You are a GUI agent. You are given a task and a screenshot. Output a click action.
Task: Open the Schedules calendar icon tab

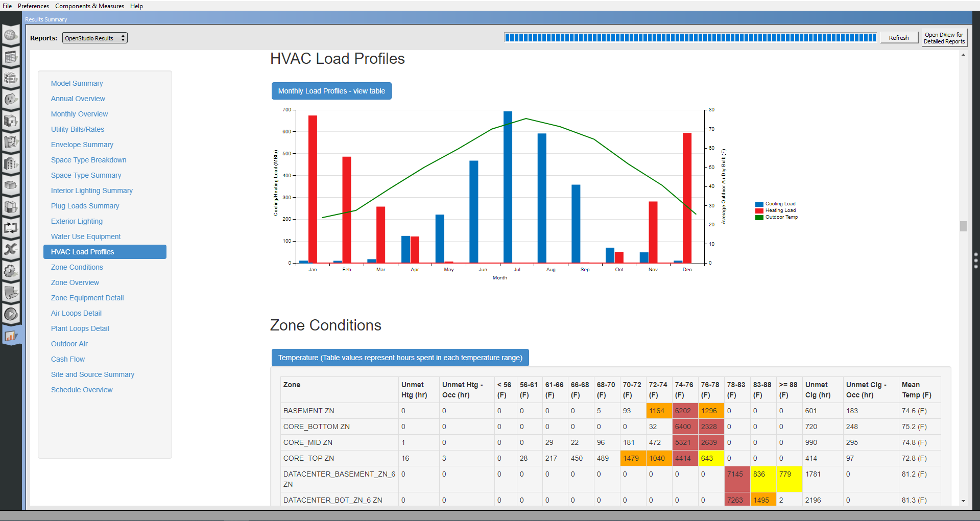click(11, 57)
